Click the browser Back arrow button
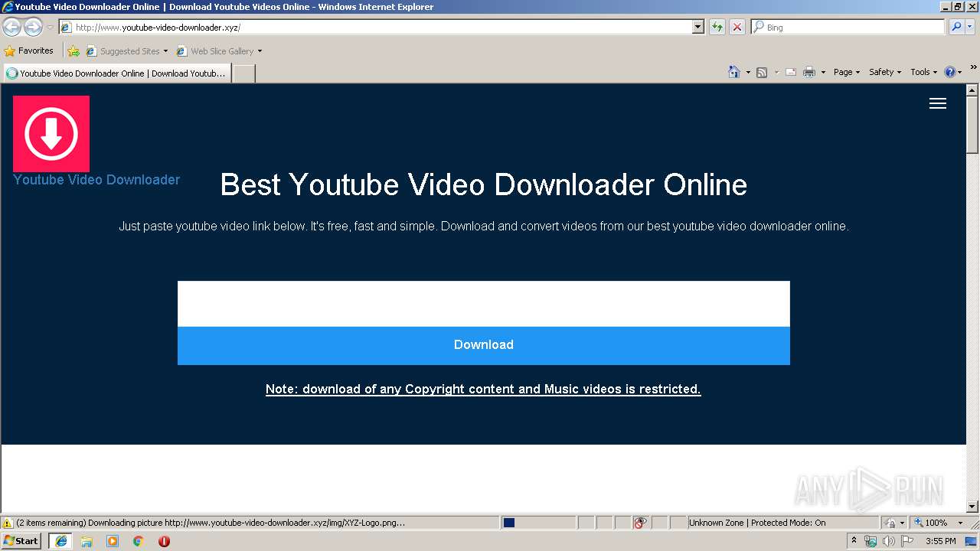This screenshot has width=980, height=551. [12, 28]
